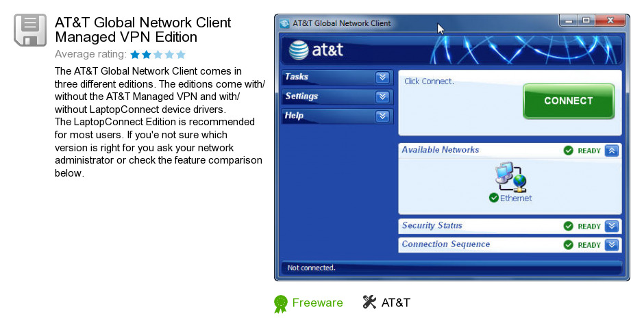Collapse the Available Networks section
Image resolution: width=644 pixels, height=334 pixels.
(x=612, y=151)
